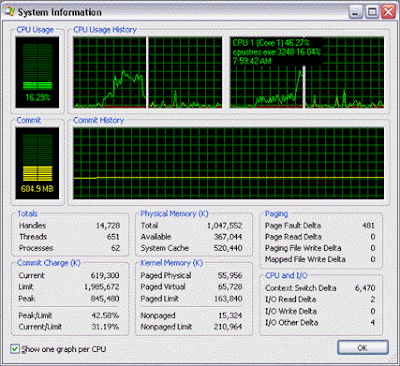Click the Context Switch Delta value 6,470
This screenshot has height=366, width=400.
pyautogui.click(x=365, y=288)
